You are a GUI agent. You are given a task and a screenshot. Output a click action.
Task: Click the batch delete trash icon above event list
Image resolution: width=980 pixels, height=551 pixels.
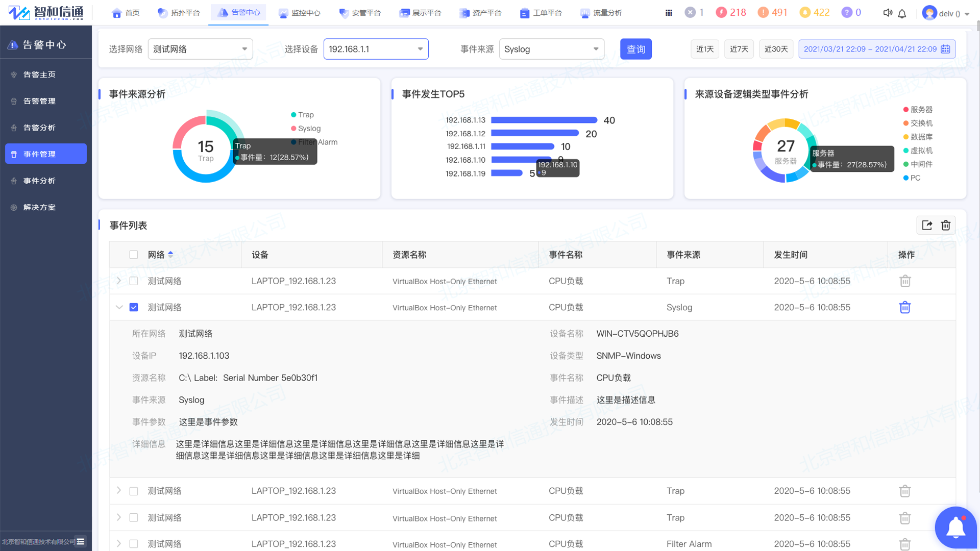(x=946, y=225)
